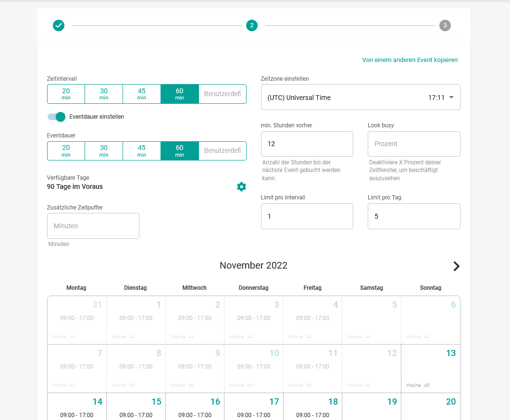510x420 pixels.
Task: Select step 2 in the progress stepper
Action: coord(252,25)
